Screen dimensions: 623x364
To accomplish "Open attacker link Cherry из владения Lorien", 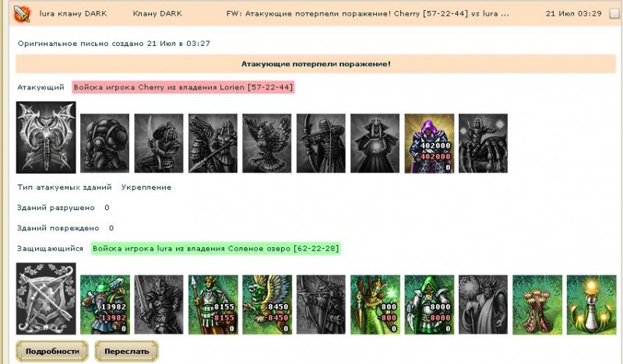I will [183, 87].
